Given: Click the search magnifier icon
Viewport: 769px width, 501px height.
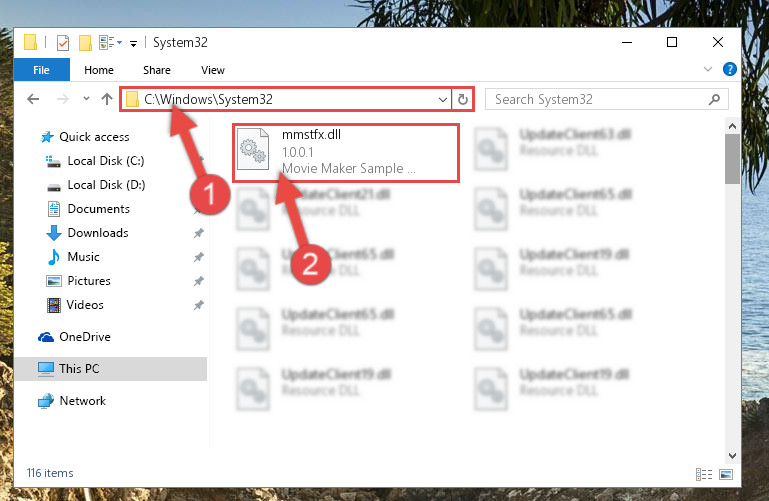Looking at the screenshot, I should 714,100.
